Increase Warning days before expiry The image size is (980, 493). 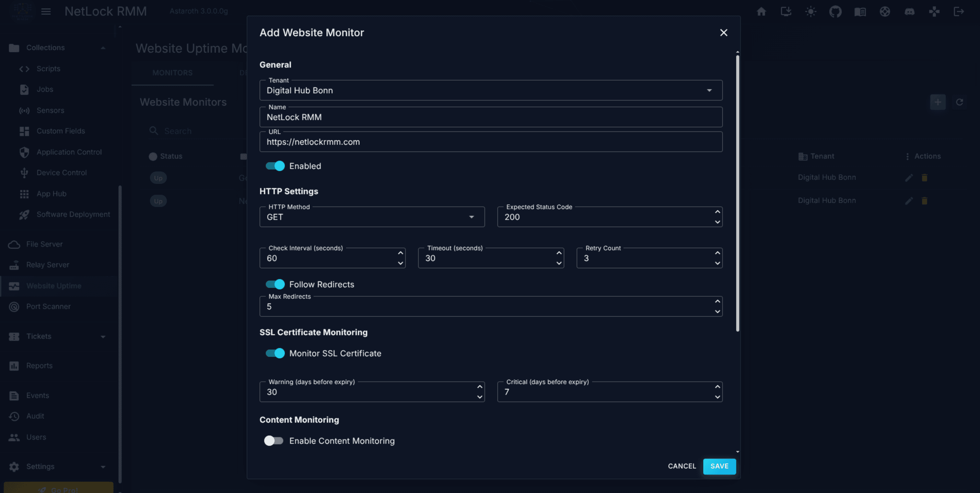[x=480, y=387]
